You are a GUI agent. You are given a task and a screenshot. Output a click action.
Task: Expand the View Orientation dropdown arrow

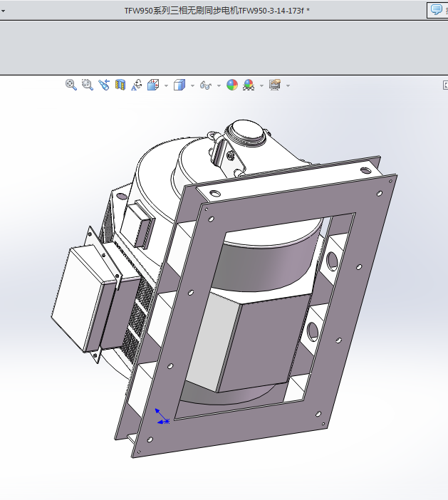click(x=166, y=85)
